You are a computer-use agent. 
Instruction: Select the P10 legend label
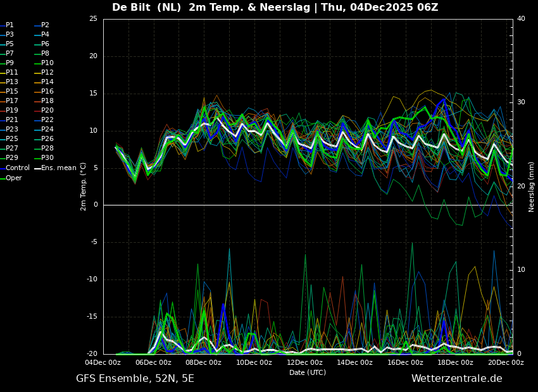coord(47,63)
